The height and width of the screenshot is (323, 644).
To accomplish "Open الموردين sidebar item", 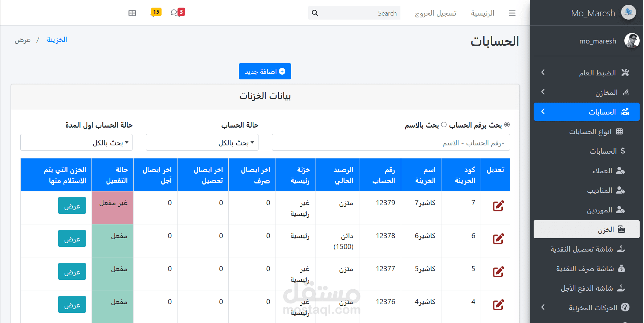I will point(587,210).
